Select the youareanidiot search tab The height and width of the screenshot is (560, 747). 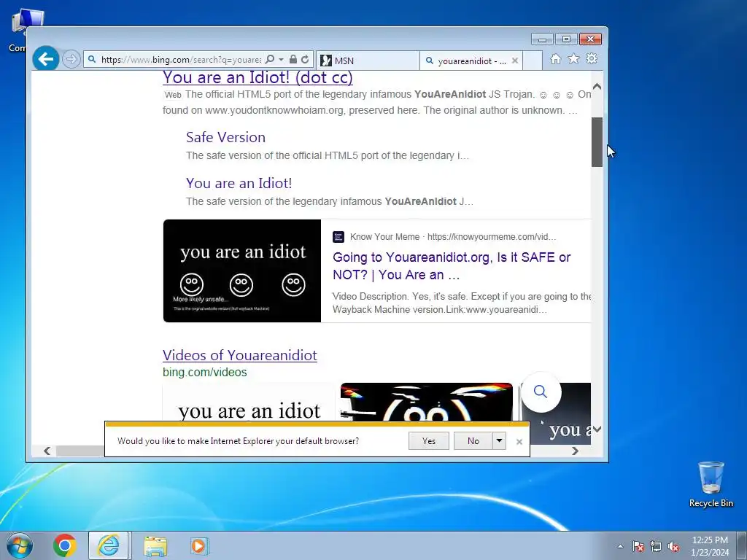point(467,61)
